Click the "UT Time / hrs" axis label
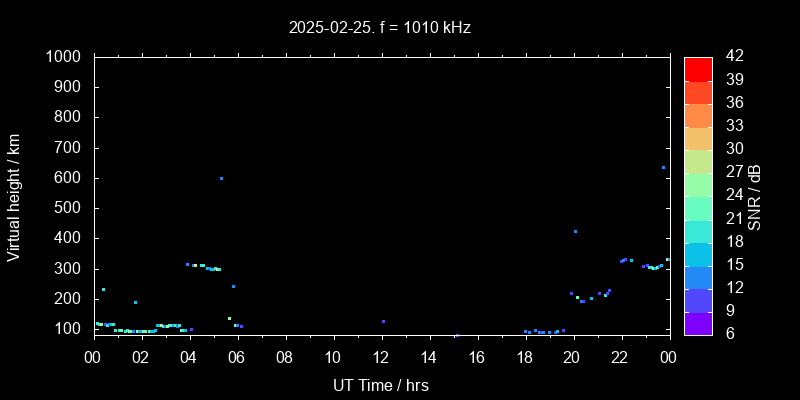The height and width of the screenshot is (400, 800). point(380,384)
